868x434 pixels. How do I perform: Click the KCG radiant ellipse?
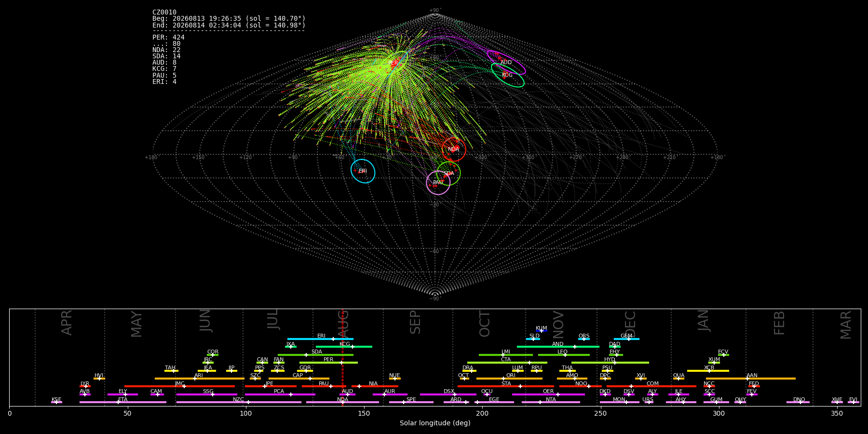coord(508,75)
